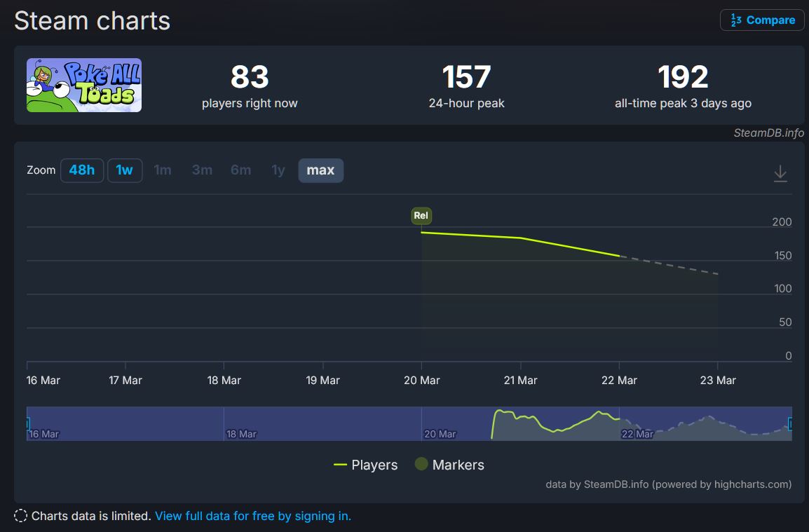Click the Compare button
Viewport: 809px width, 532px height.
tap(762, 20)
